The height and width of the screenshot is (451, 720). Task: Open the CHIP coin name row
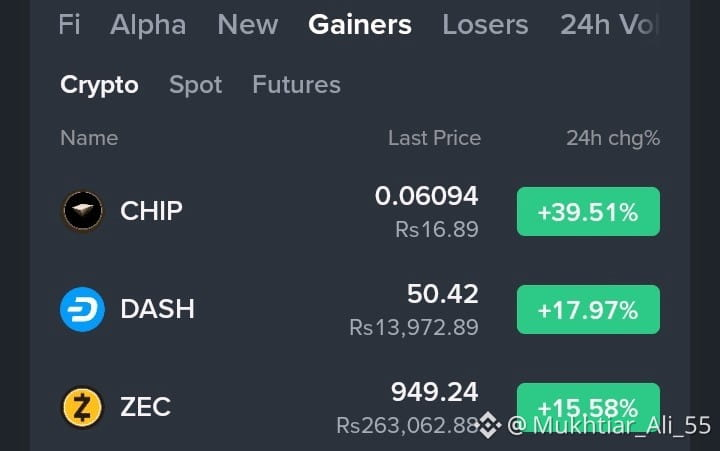click(151, 211)
